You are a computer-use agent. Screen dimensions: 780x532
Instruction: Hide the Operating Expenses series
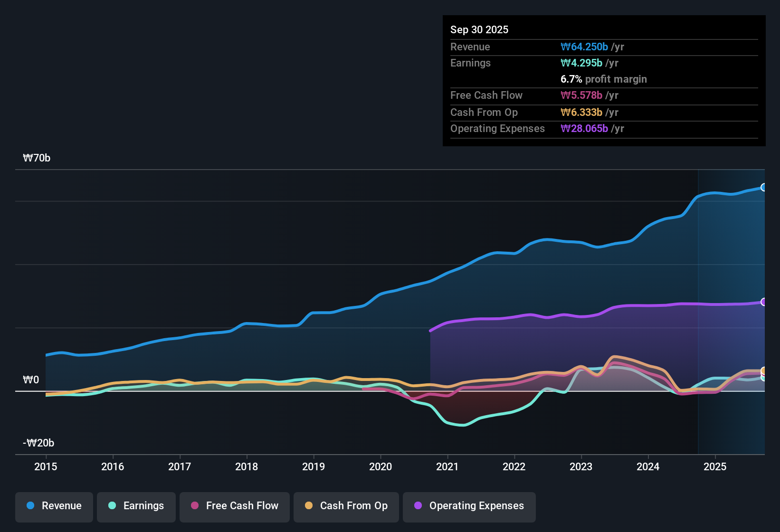pyautogui.click(x=469, y=506)
